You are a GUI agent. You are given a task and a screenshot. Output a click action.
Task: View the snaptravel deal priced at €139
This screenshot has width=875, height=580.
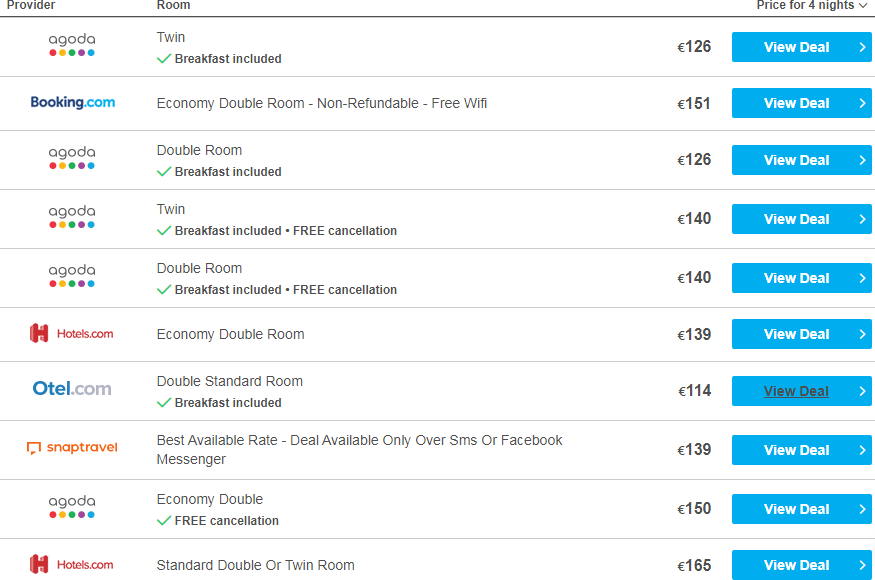pyautogui.click(x=801, y=450)
